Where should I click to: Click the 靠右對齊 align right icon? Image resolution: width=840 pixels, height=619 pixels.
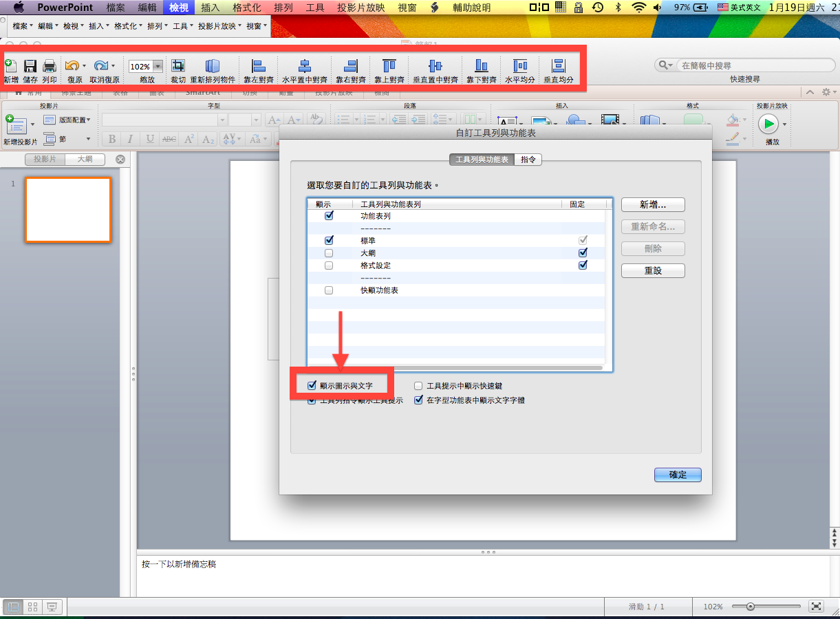point(350,66)
